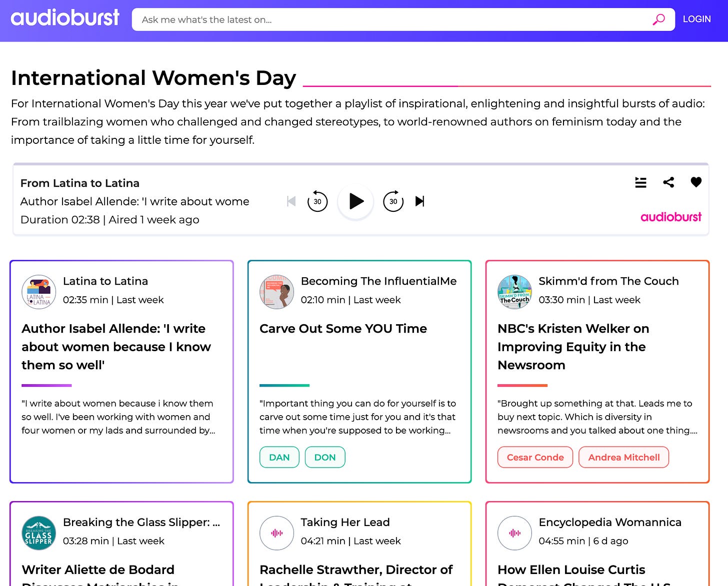
Task: Click the '03:30 min | Last week' line
Action: pos(589,300)
